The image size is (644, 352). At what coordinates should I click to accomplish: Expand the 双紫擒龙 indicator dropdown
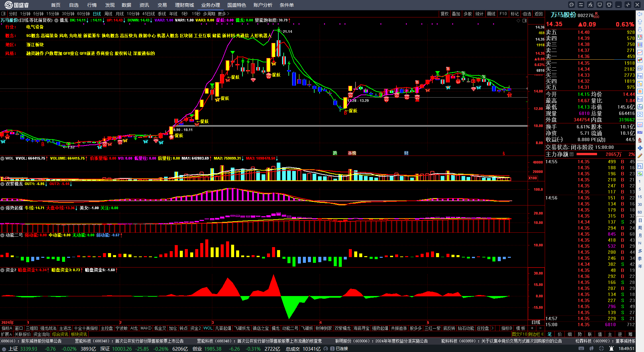[2, 184]
